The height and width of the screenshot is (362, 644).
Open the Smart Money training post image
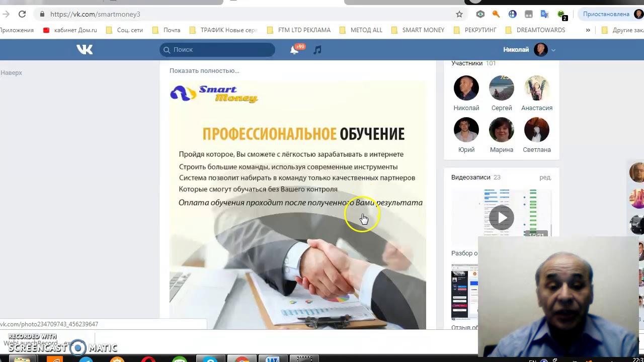(298, 205)
